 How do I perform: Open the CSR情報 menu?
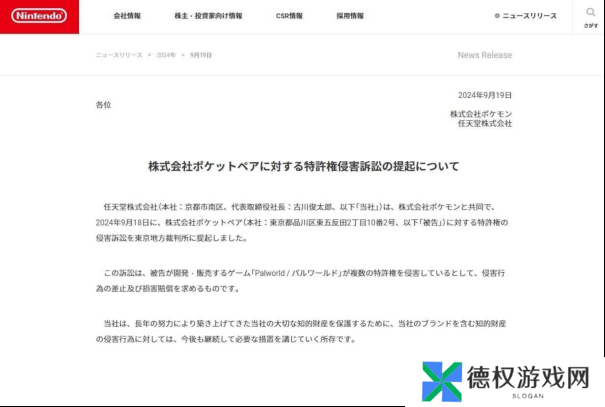click(x=289, y=16)
